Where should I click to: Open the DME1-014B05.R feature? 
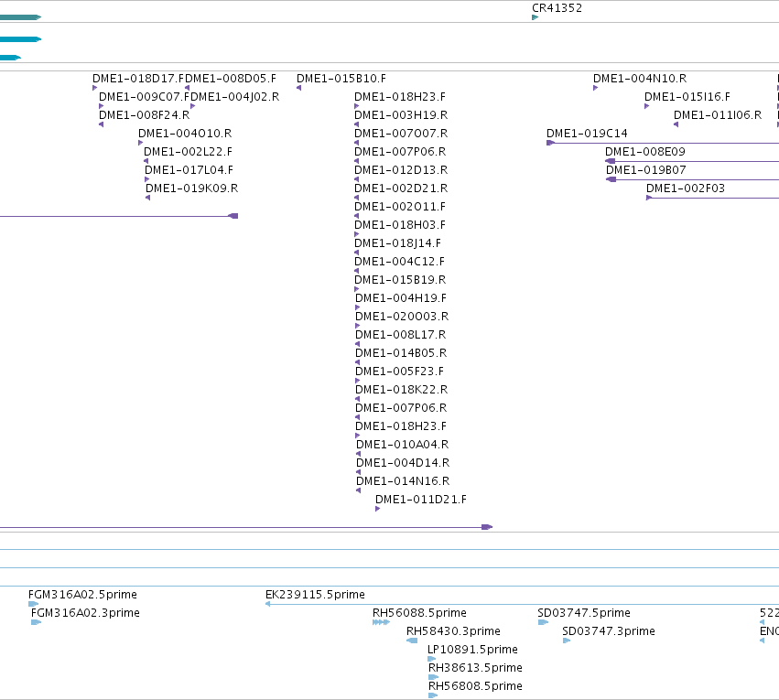401,353
